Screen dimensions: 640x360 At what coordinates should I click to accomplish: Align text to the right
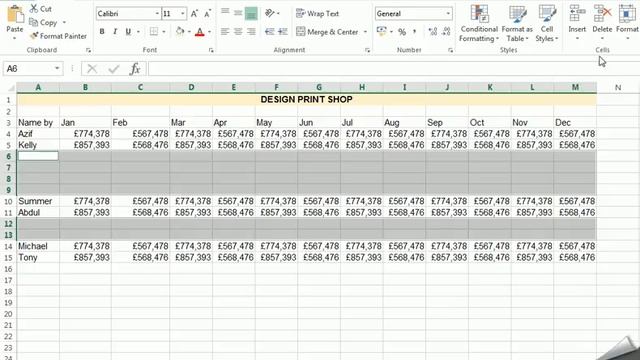click(x=251, y=31)
